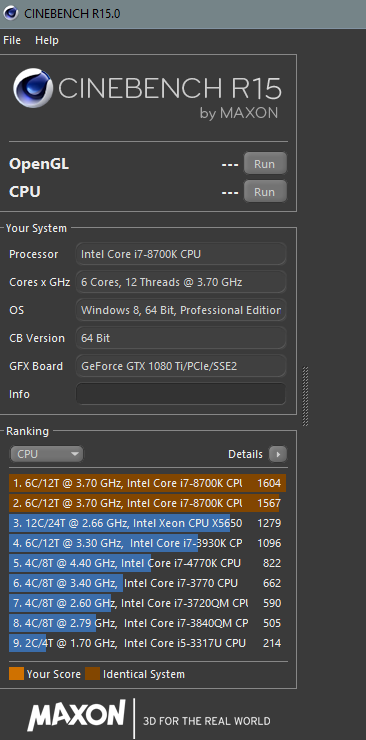The image size is (366, 740).
Task: Click the Details arrow button
Action: 278,454
